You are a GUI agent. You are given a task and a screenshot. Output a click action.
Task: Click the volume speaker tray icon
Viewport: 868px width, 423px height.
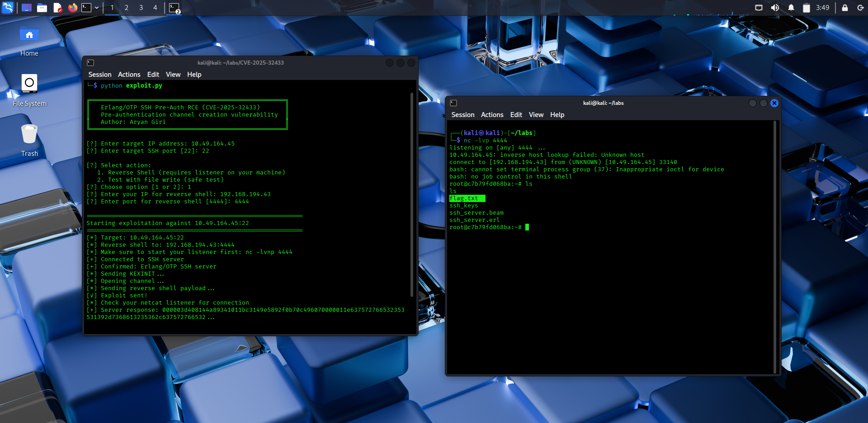point(775,8)
